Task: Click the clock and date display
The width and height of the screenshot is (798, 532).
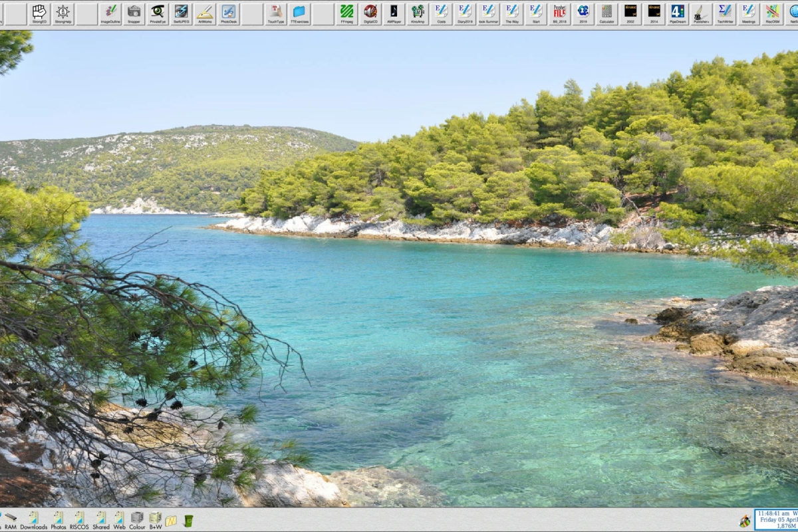Action: point(777,520)
